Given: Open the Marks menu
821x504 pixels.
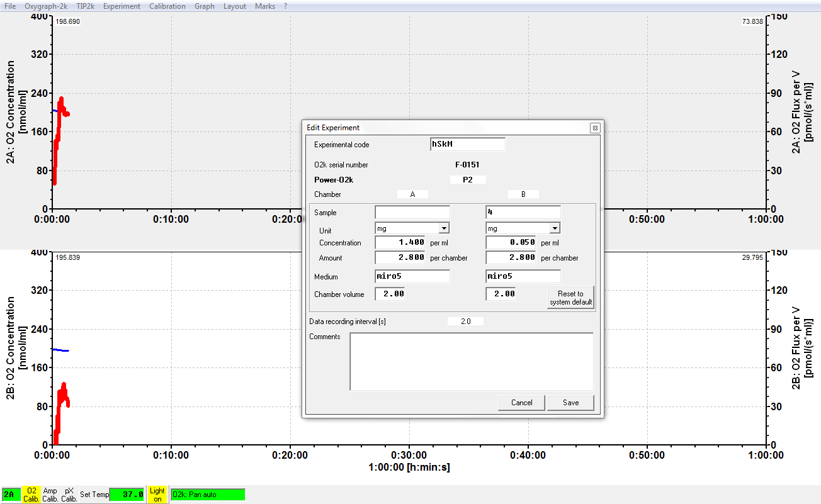Looking at the screenshot, I should click(265, 6).
